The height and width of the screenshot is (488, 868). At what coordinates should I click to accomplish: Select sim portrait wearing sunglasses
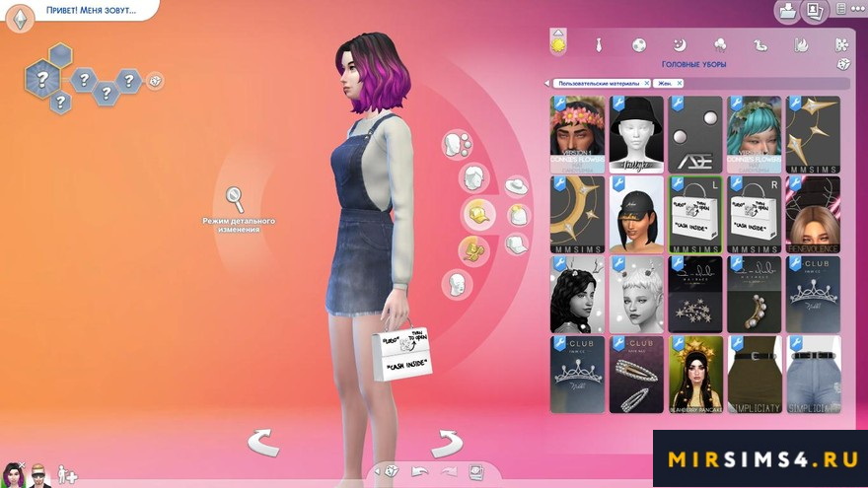pyautogui.click(x=38, y=476)
